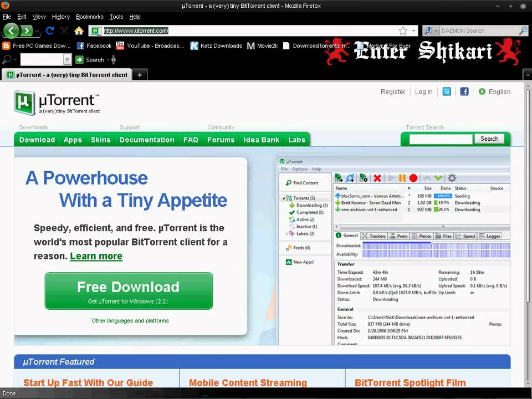Go to the home page icon
The image size is (532, 399).
click(79, 31)
